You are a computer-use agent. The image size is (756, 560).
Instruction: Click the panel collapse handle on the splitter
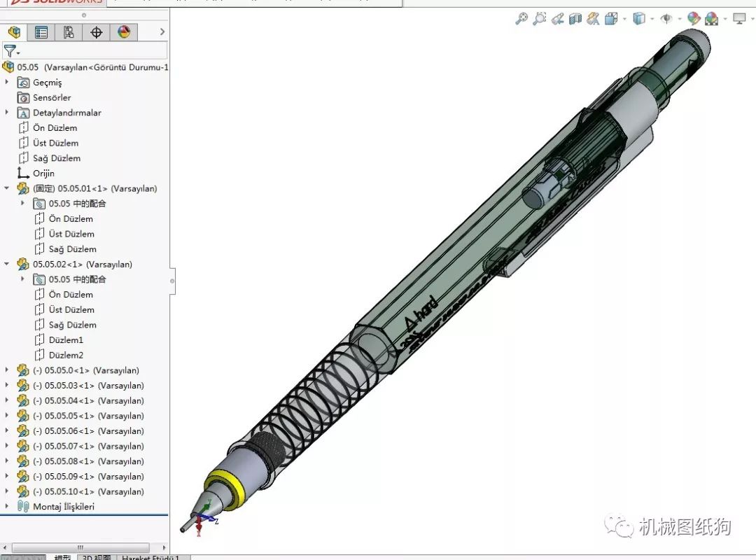point(172,281)
